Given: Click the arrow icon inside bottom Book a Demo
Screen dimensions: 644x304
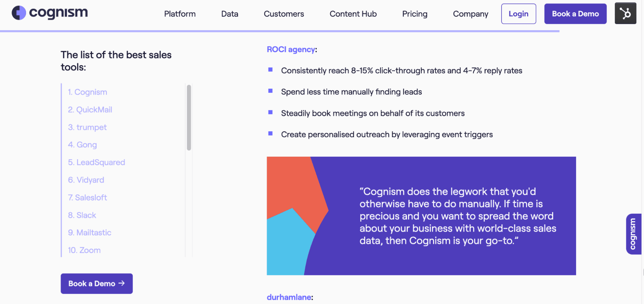Looking at the screenshot, I should coord(122,283).
